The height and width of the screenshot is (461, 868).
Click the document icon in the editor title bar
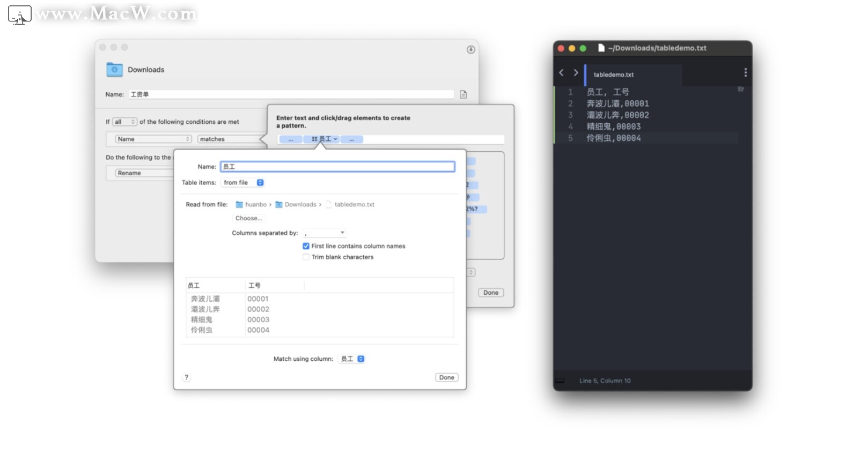[601, 48]
